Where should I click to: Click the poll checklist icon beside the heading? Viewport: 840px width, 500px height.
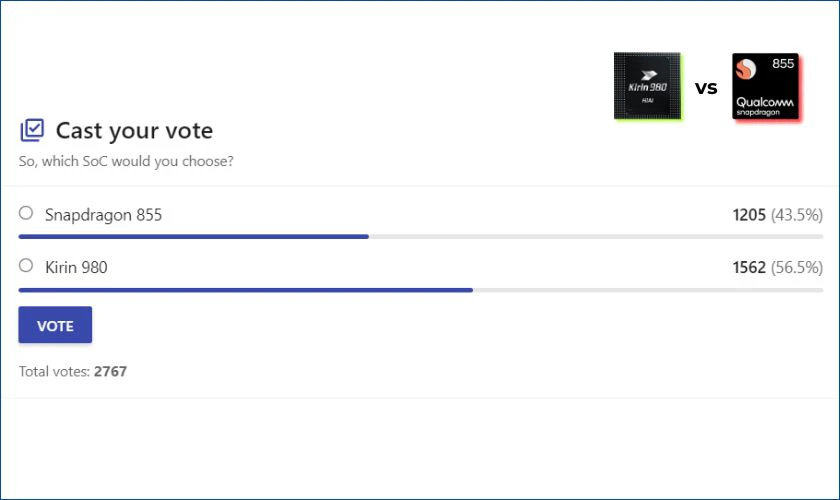[x=32, y=131]
